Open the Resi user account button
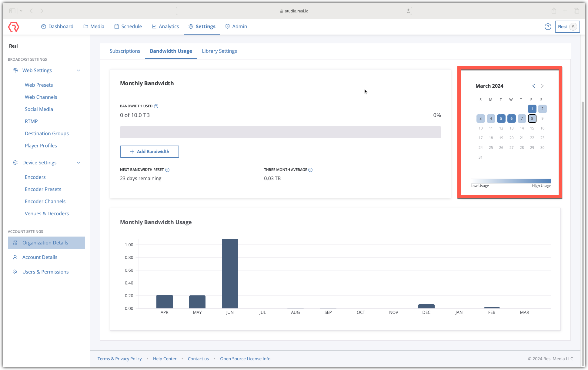Image resolution: width=588 pixels, height=370 pixels. [x=567, y=27]
